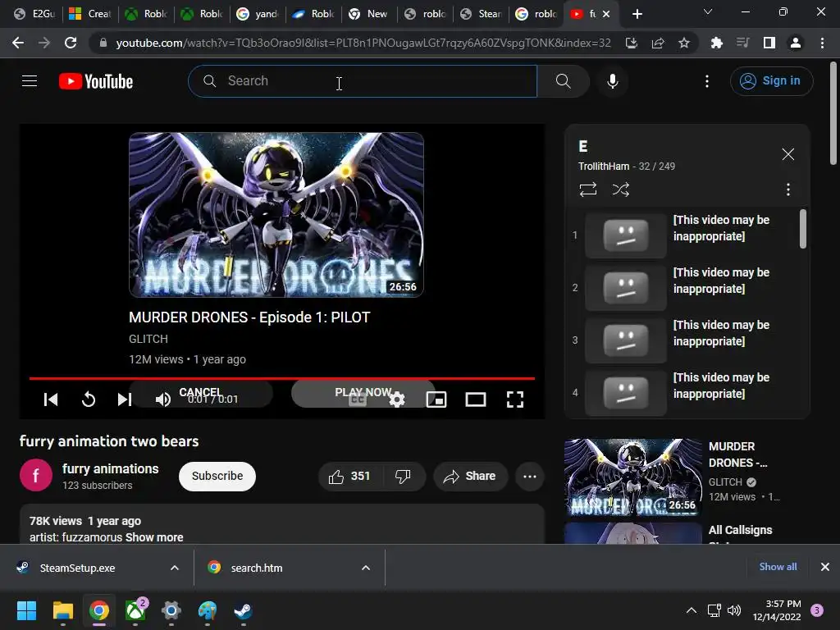Close the current YouTube tab
The width and height of the screenshot is (840, 630).
pos(606,14)
